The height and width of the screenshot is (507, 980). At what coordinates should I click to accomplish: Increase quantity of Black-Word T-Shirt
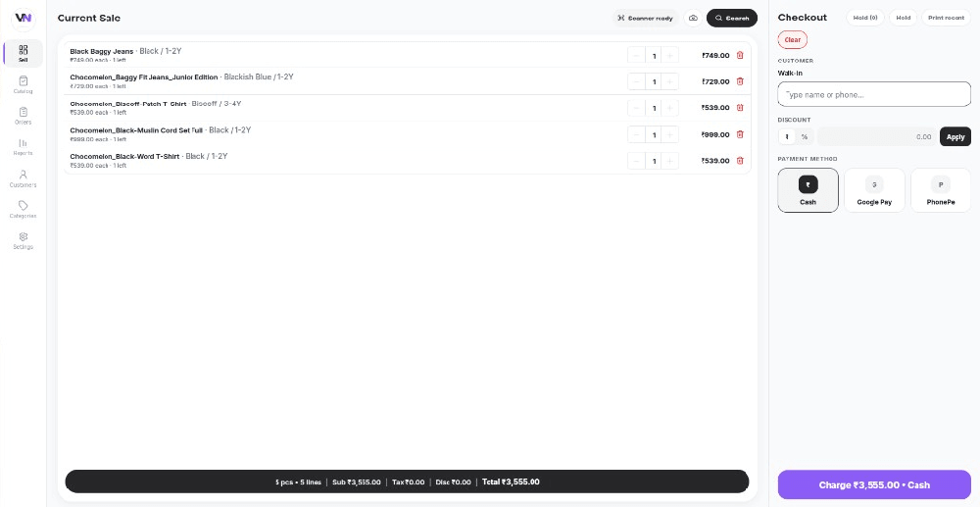670,161
